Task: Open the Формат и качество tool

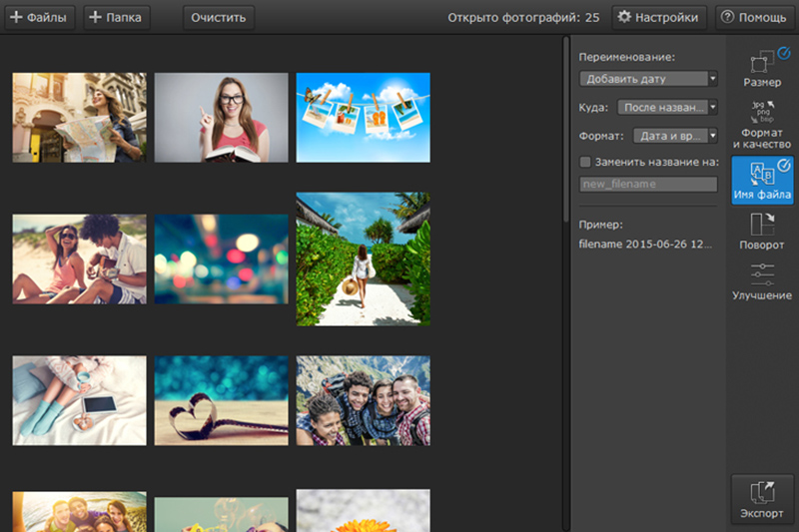Action: 762,125
